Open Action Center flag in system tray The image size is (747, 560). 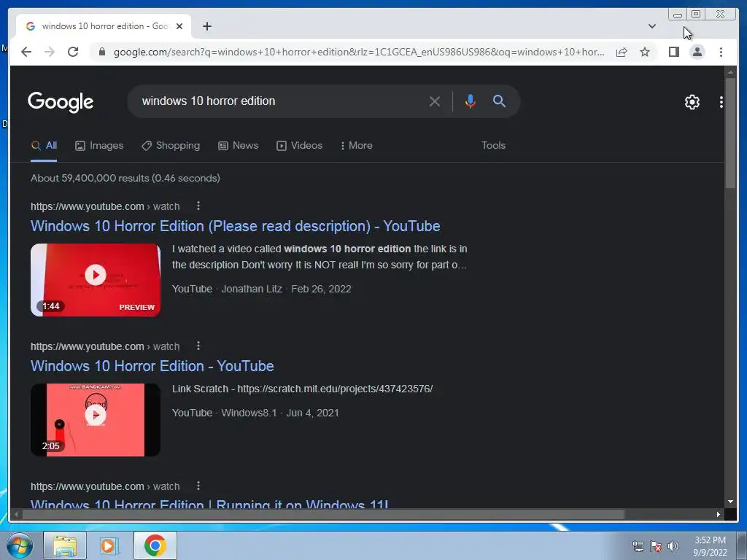[x=656, y=546]
